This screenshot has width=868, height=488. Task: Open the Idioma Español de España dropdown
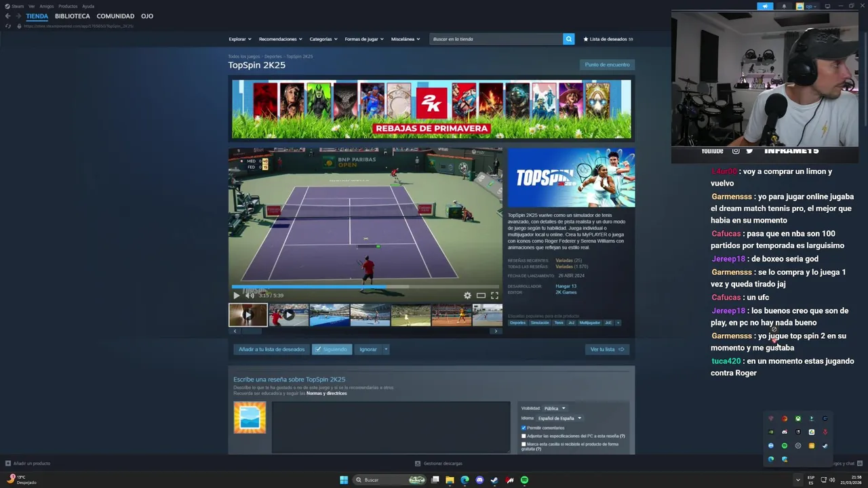(559, 418)
